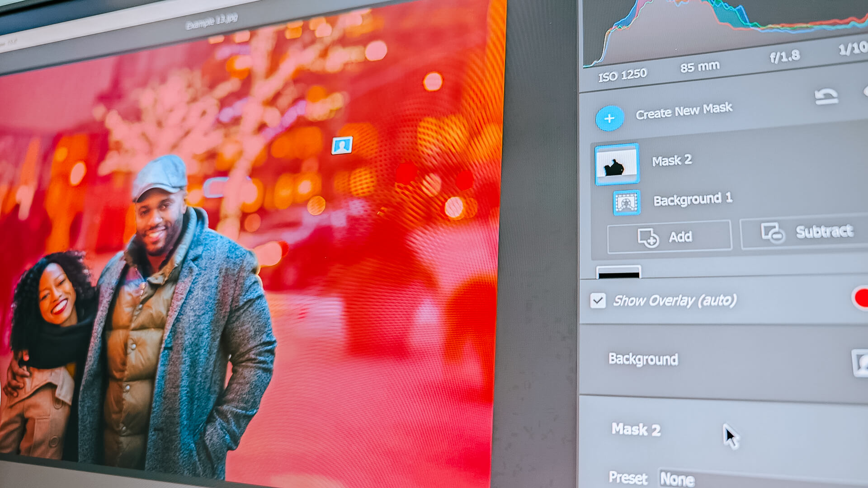Image resolution: width=868 pixels, height=488 pixels.
Task: Click the Background icon at panel's right edge
Action: (x=861, y=362)
